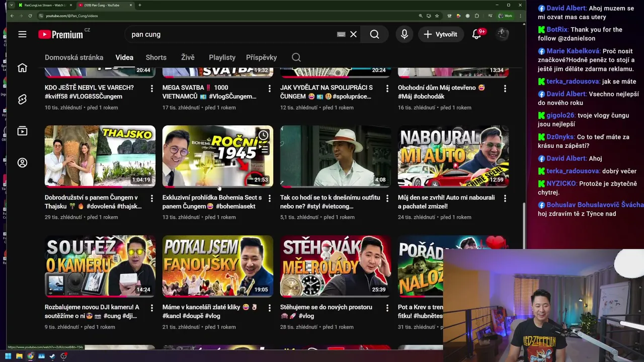The height and width of the screenshot is (362, 644).
Task: Open a new browser tab with plus
Action: pyautogui.click(x=139, y=5)
